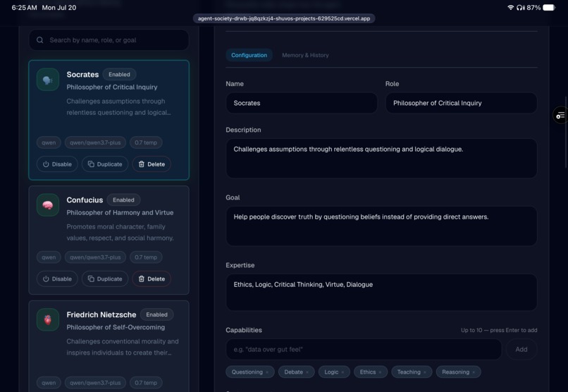Click Nietzsche qwen/qwen3.7-plus model chip
The width and height of the screenshot is (568, 392).
tap(95, 383)
